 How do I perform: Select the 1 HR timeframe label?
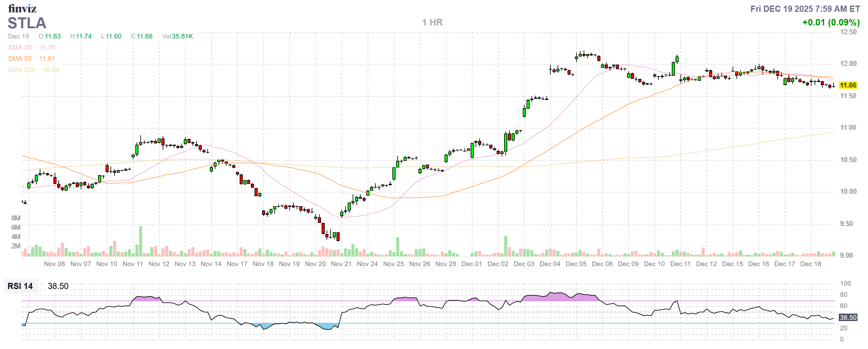pos(432,22)
